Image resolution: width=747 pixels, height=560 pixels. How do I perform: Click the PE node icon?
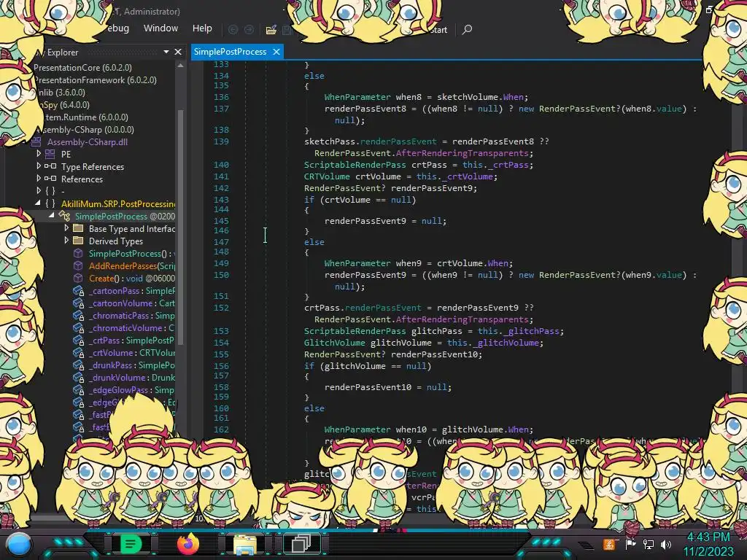(x=50, y=155)
